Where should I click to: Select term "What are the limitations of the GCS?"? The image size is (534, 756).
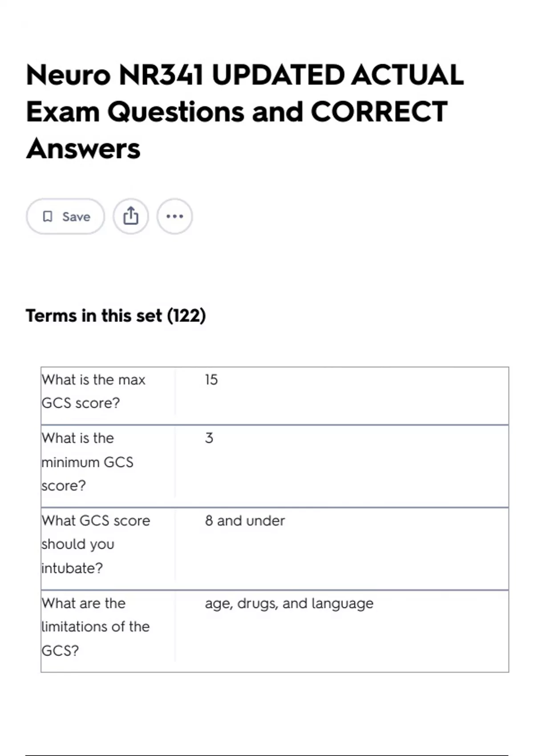95,627
